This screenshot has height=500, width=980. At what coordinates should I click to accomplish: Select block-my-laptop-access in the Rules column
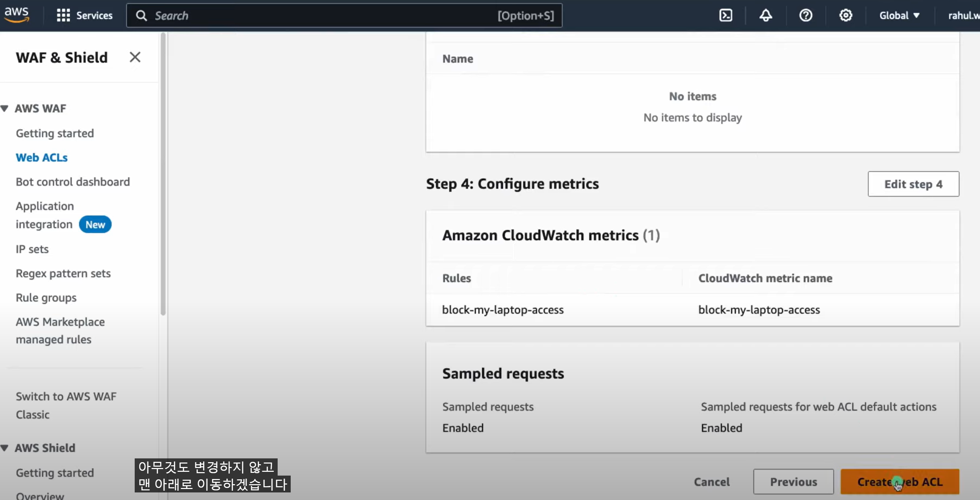pyautogui.click(x=503, y=309)
